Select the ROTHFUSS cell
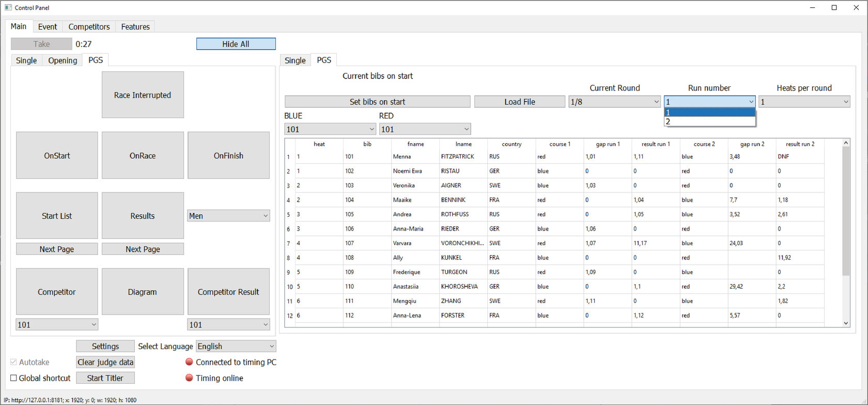 coord(463,214)
